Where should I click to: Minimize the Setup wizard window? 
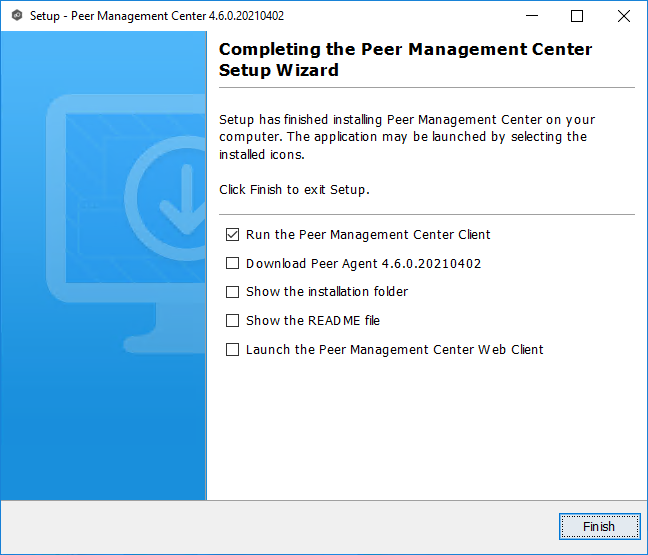pyautogui.click(x=530, y=16)
